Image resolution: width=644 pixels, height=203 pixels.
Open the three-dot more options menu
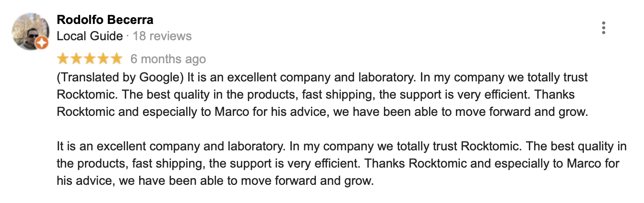pos(603,28)
